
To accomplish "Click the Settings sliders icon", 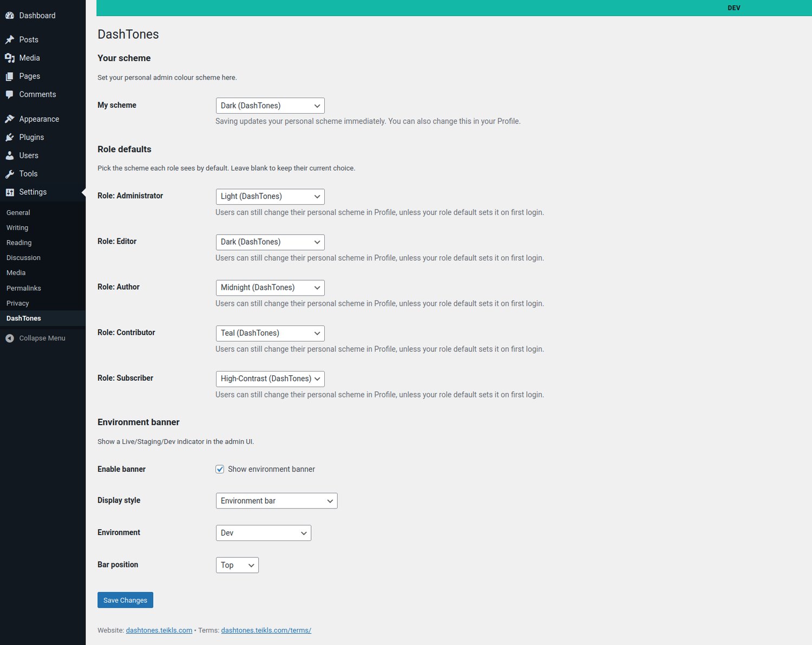I will [10, 192].
